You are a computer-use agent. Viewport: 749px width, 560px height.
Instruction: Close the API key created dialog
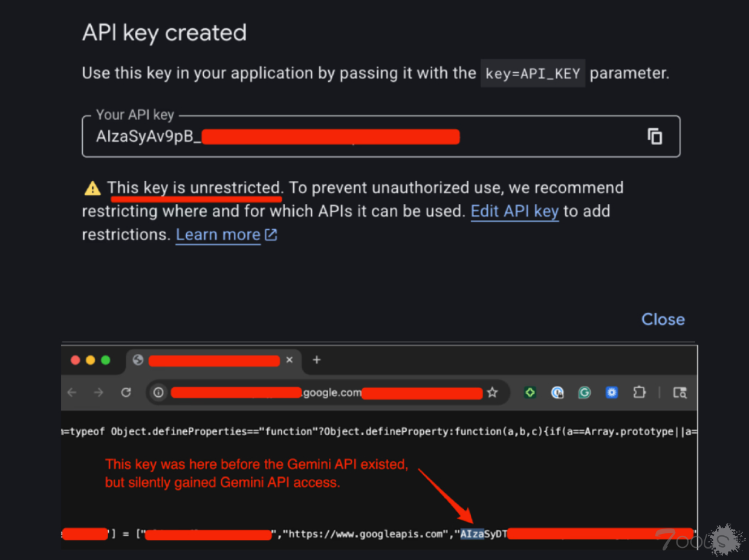(x=663, y=319)
